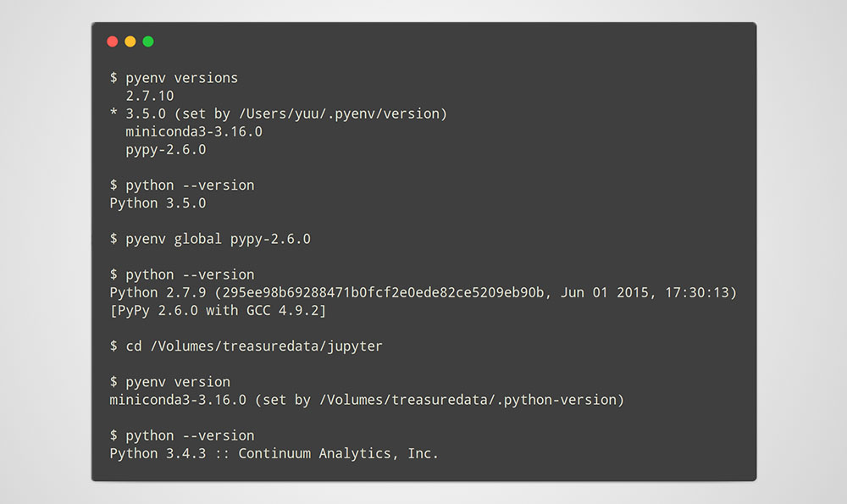
Task: Click the final dollar prompt at bottom
Action: click(x=113, y=435)
